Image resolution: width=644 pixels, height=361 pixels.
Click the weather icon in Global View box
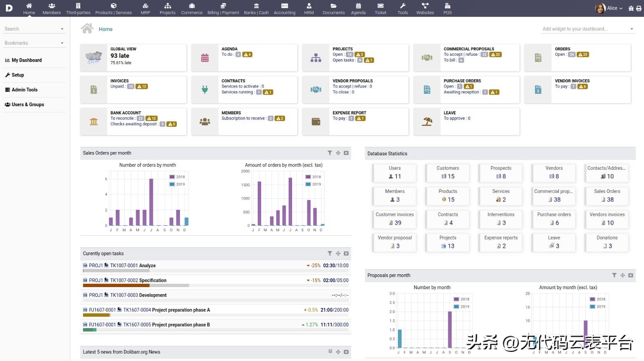94,58
